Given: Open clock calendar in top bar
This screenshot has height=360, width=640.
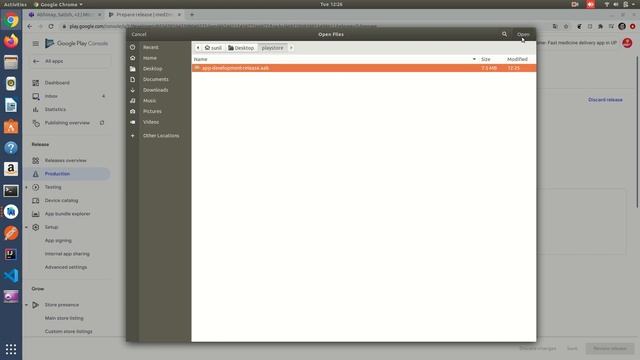Looking at the screenshot, I should 331,4.
